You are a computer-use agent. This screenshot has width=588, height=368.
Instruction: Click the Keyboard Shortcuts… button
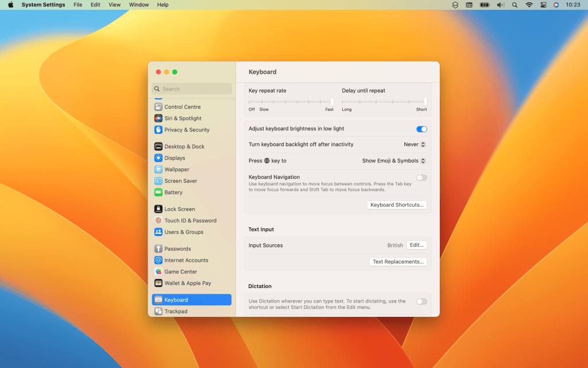coord(397,205)
